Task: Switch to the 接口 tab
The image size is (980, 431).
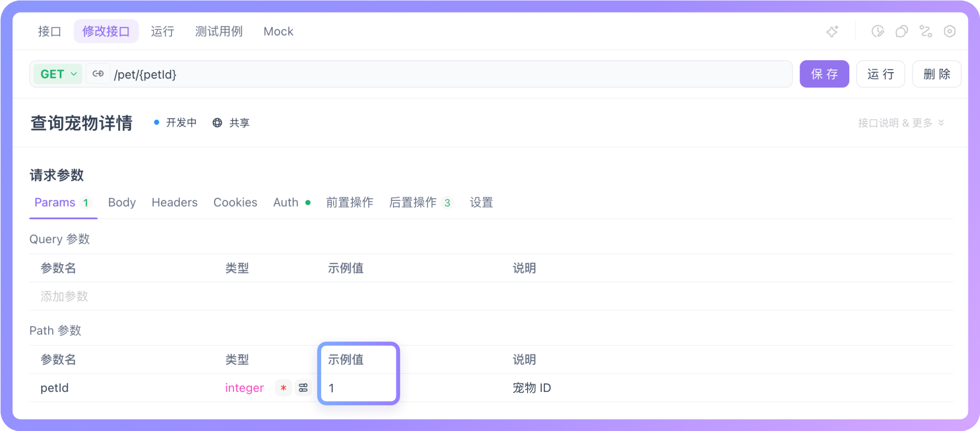Action: tap(50, 31)
